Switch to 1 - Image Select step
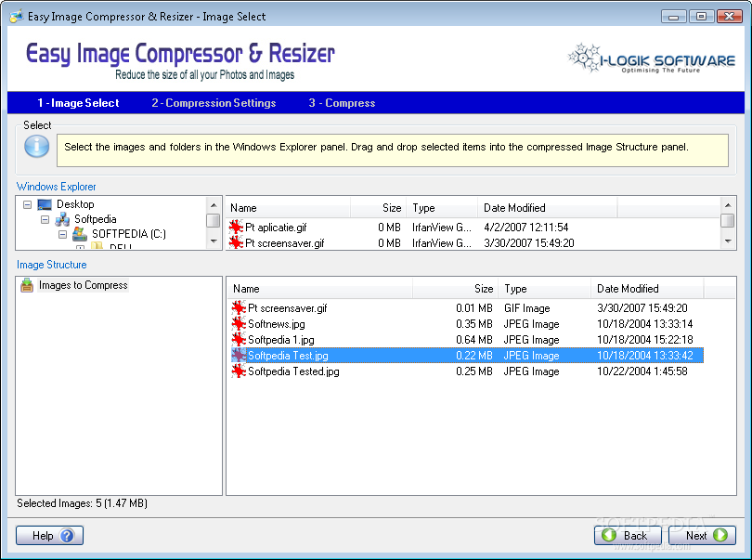 pyautogui.click(x=78, y=103)
